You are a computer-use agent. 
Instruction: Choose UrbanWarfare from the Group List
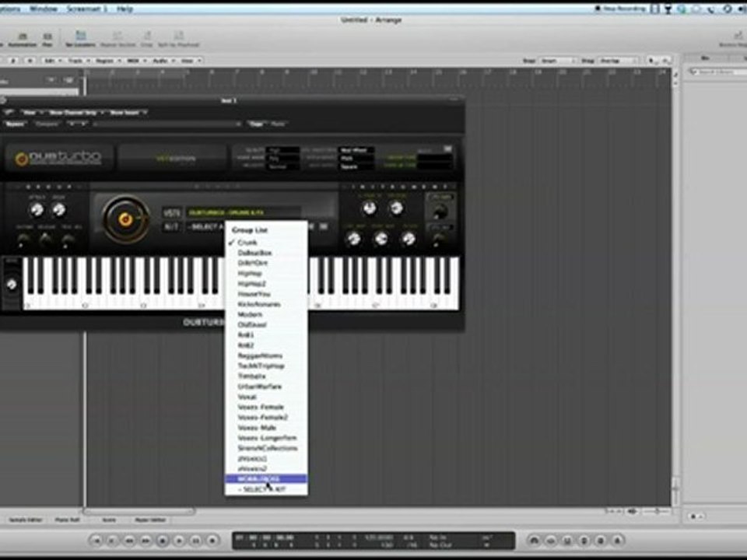point(266,387)
